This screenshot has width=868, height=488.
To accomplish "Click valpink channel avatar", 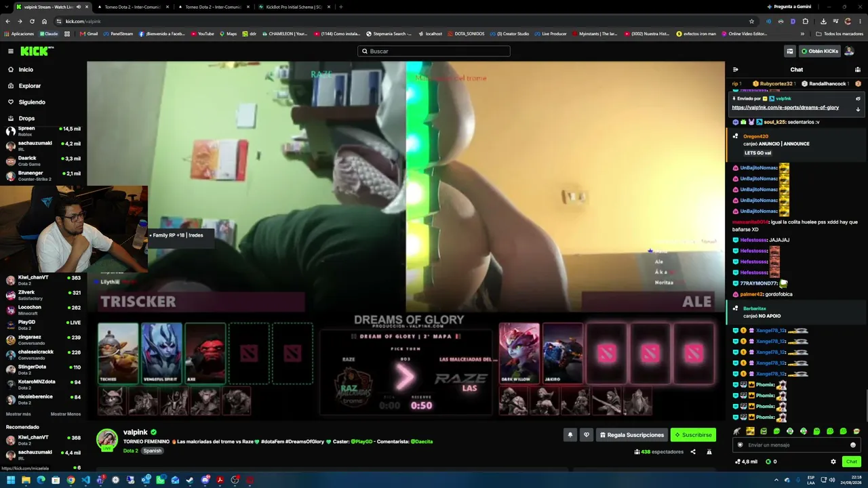I will (x=106, y=439).
